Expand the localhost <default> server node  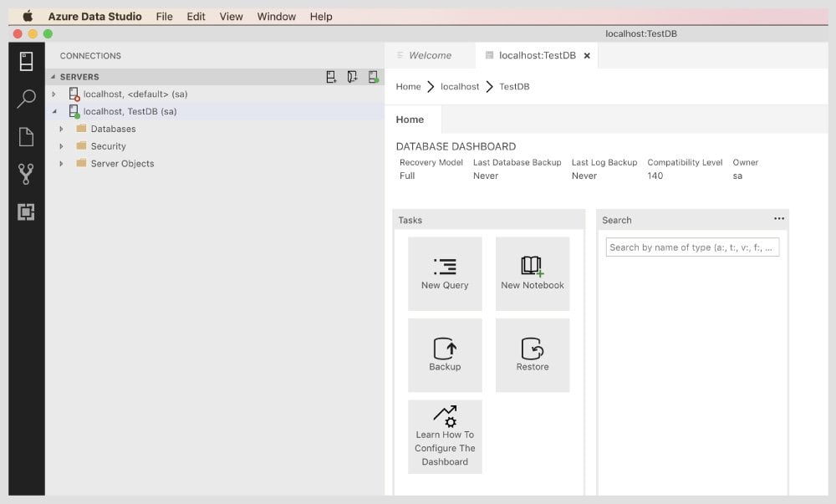54,94
